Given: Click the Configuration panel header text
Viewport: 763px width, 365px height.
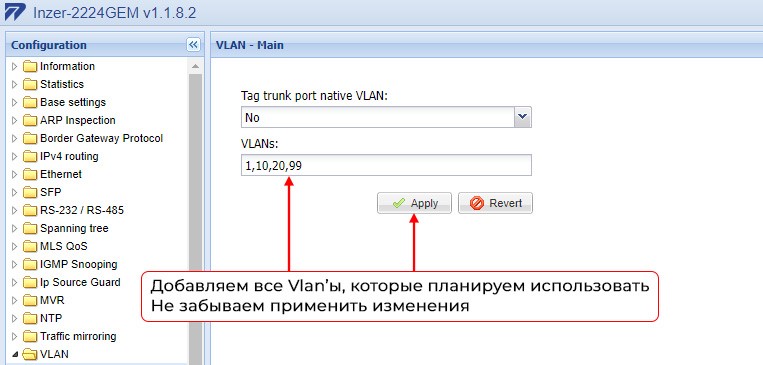Looking at the screenshot, I should pyautogui.click(x=49, y=45).
